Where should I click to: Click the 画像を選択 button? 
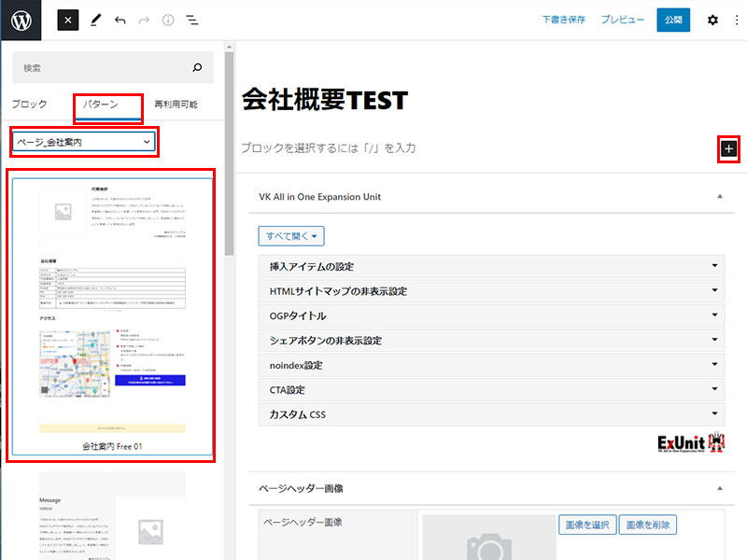[x=586, y=525]
